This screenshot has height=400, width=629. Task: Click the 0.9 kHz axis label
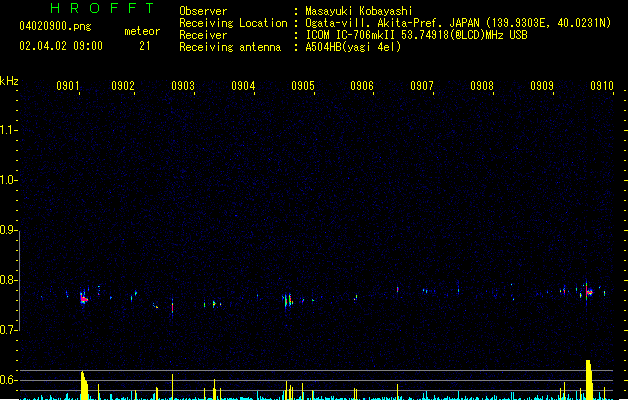8,230
